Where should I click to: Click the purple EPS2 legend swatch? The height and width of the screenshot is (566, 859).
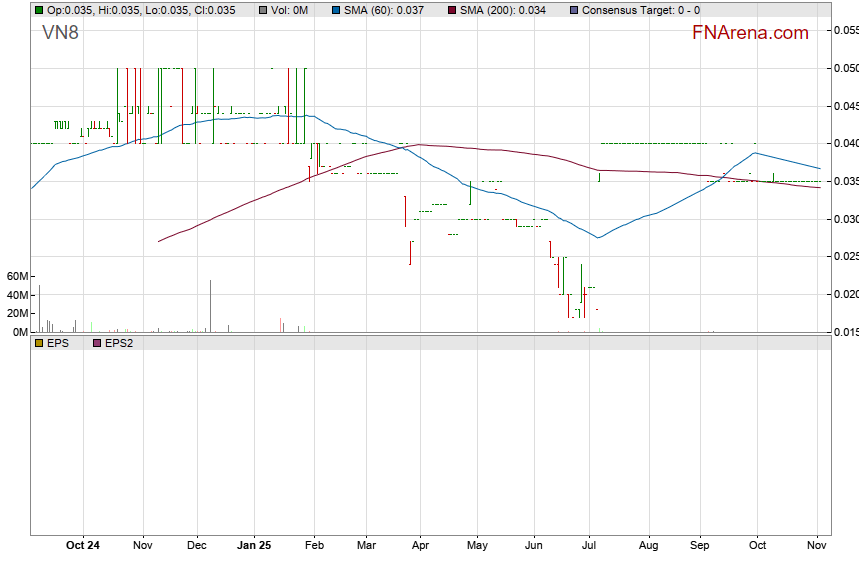[97, 343]
